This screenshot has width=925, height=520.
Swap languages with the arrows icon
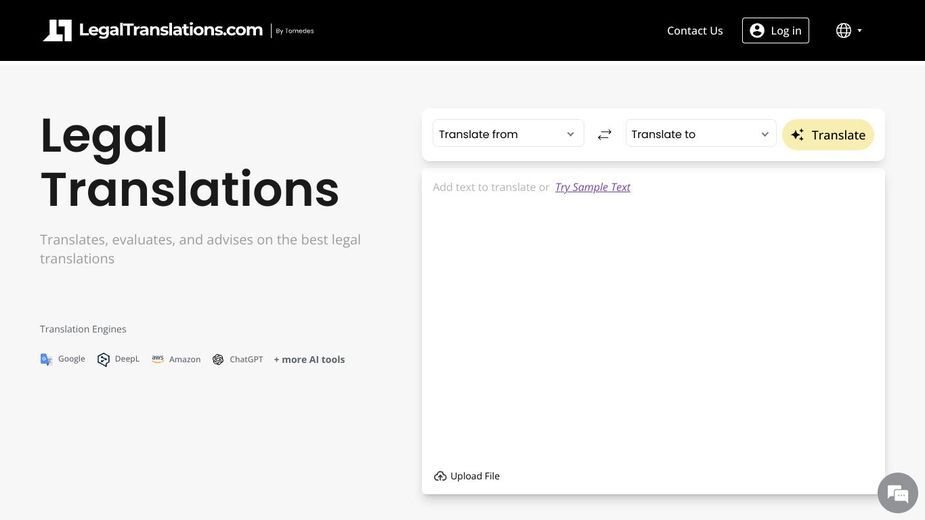pyautogui.click(x=604, y=135)
